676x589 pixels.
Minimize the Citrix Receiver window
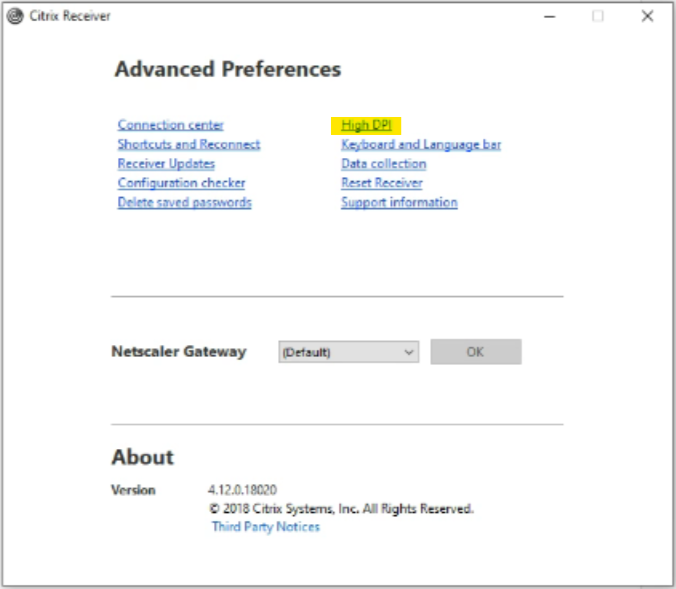(x=549, y=16)
